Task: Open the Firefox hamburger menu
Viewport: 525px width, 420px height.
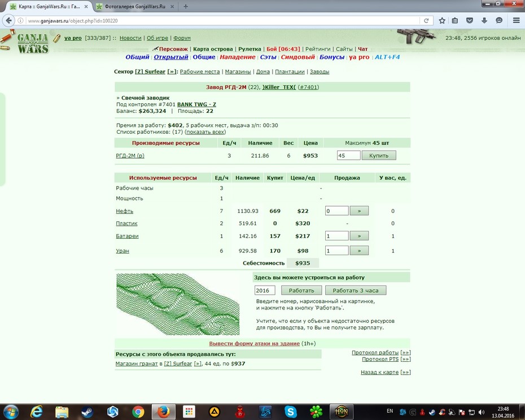Action: pos(517,20)
